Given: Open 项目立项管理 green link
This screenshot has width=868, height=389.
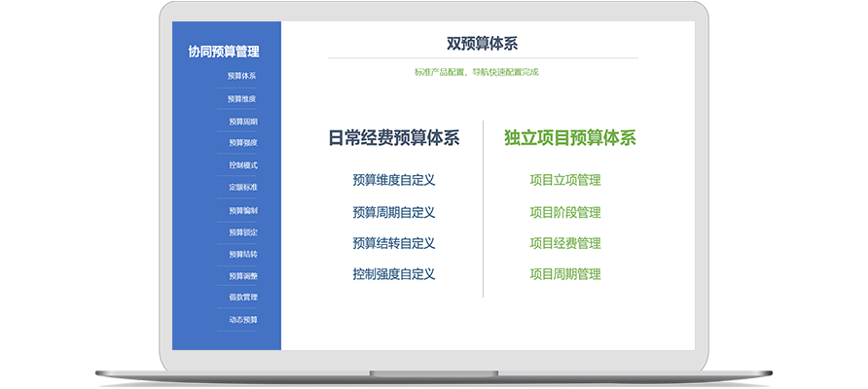Looking at the screenshot, I should coord(564,180).
